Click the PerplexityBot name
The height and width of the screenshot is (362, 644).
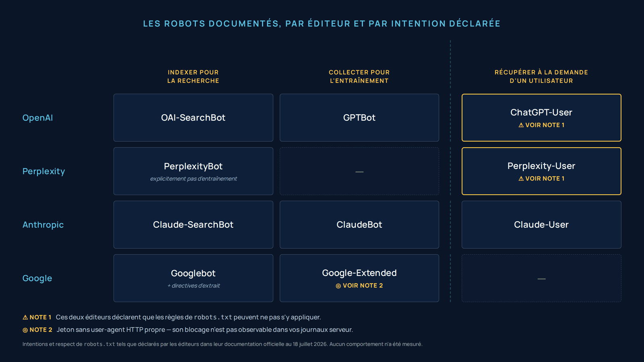pyautogui.click(x=193, y=166)
